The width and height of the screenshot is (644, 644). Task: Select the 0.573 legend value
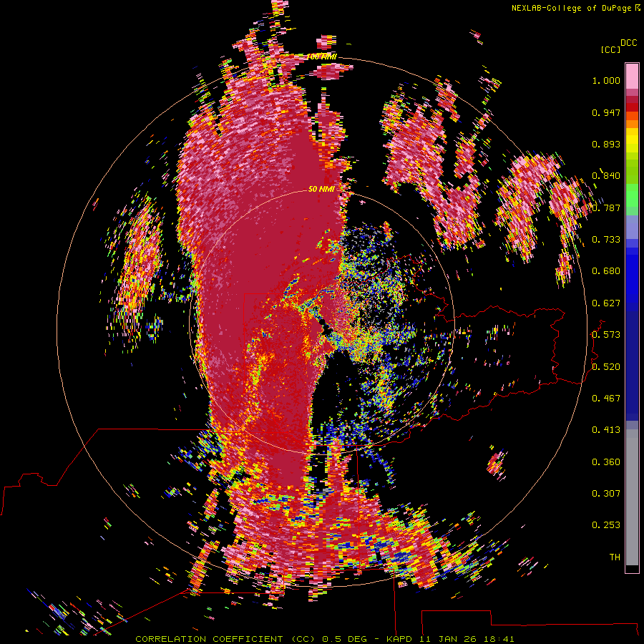click(606, 335)
